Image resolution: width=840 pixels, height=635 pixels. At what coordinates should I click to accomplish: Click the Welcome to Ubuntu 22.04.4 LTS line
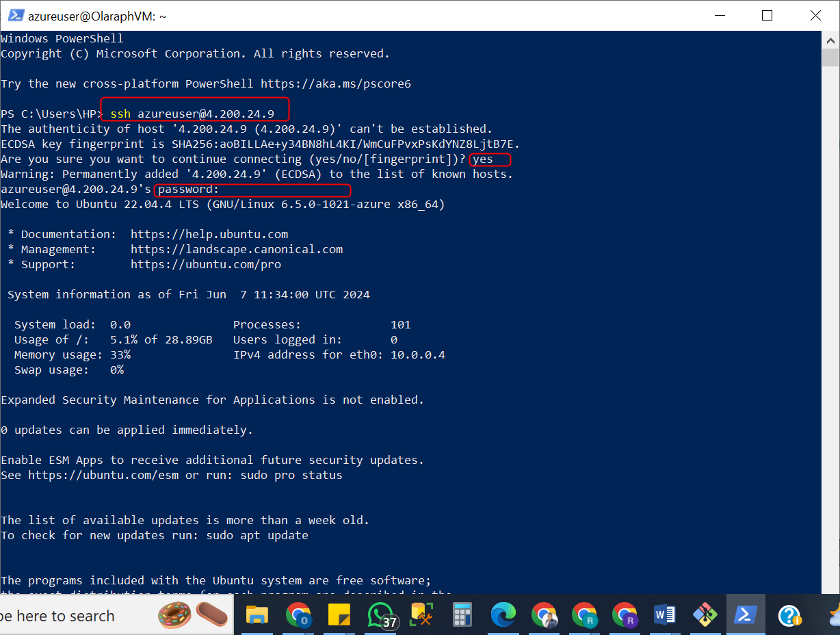223,204
